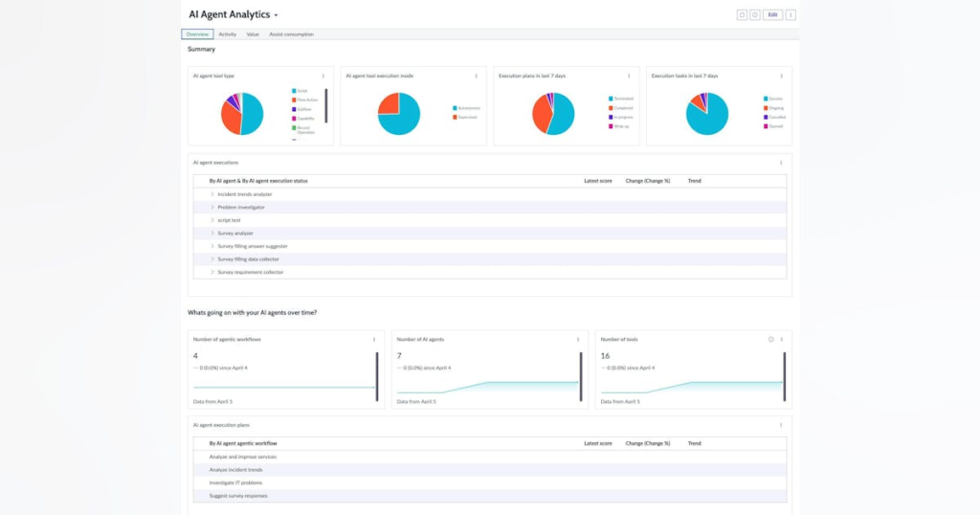
Task: Open the Value tab
Action: 253,34
